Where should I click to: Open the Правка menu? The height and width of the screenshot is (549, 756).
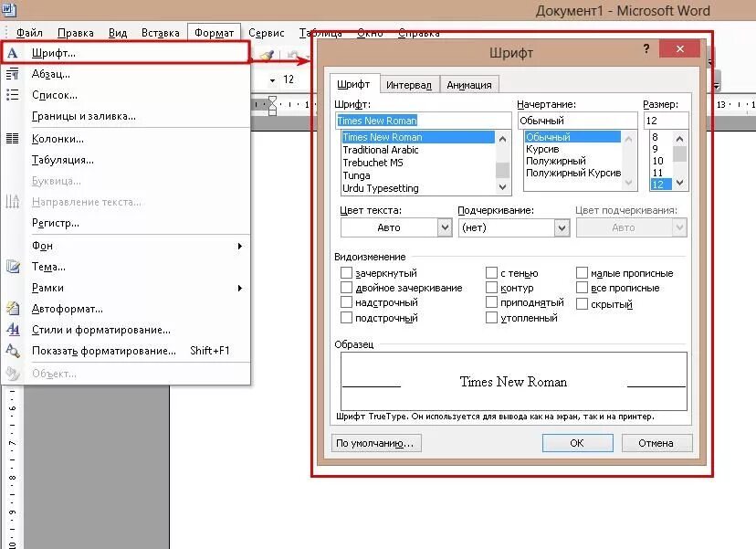click(75, 33)
